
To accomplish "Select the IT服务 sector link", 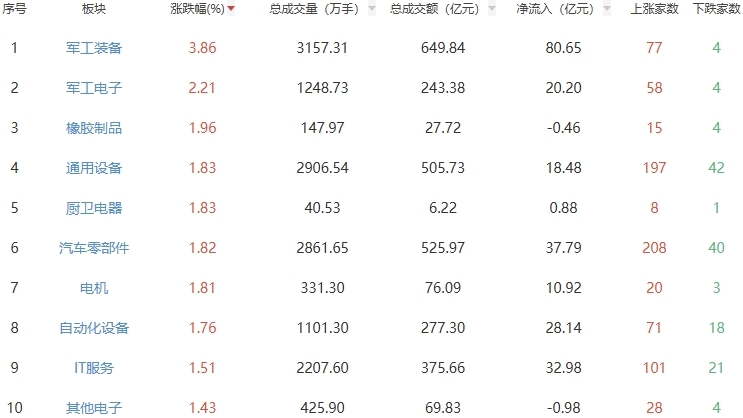I will (94, 368).
